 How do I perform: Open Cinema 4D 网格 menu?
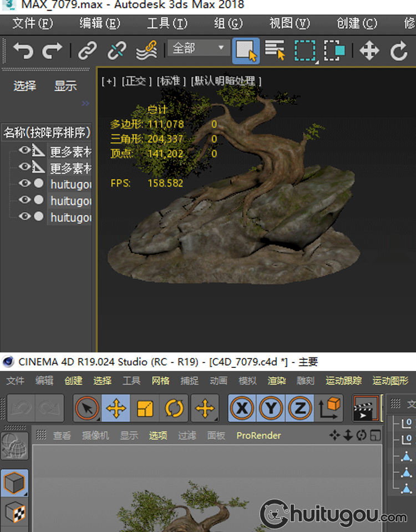(x=160, y=381)
